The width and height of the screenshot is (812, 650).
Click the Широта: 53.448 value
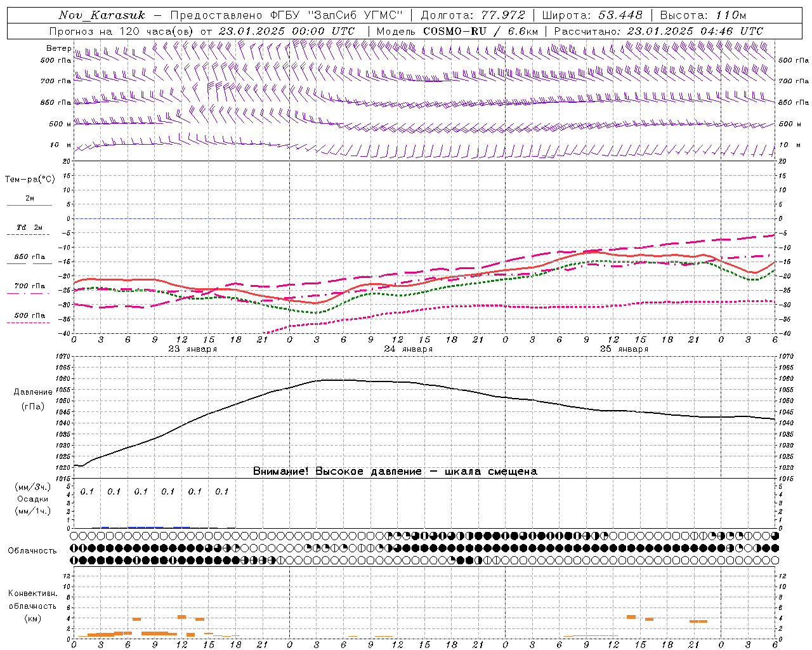tap(592, 15)
